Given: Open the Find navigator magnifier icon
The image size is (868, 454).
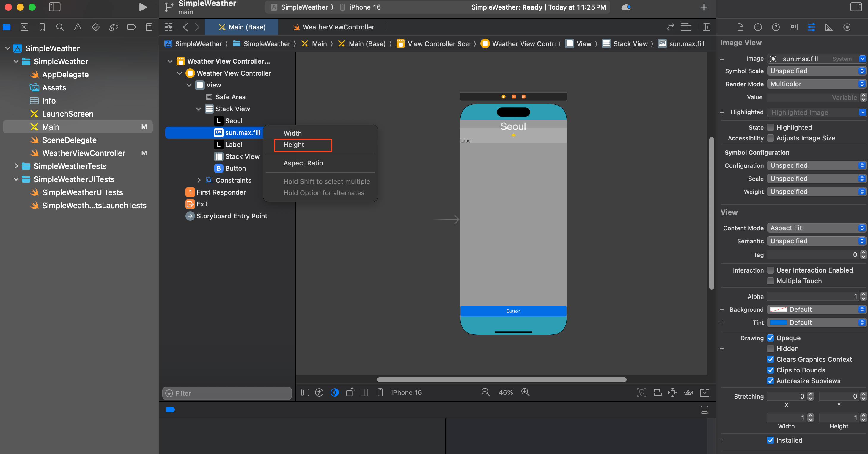Looking at the screenshot, I should [x=60, y=27].
